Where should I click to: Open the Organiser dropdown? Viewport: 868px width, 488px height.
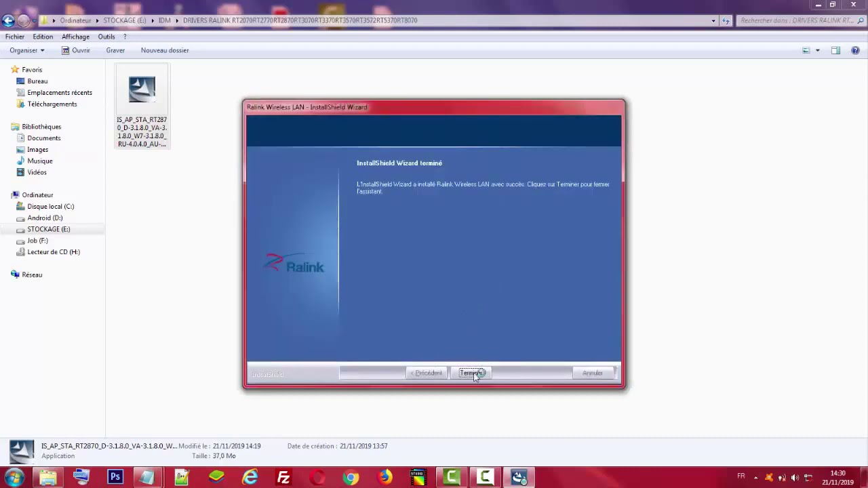[x=27, y=50]
